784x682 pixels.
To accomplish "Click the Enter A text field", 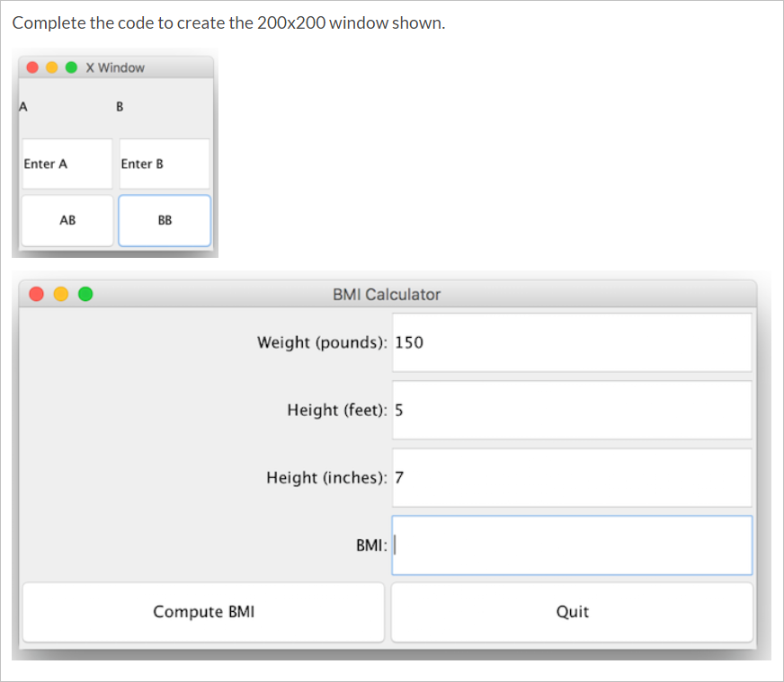I will click(66, 164).
